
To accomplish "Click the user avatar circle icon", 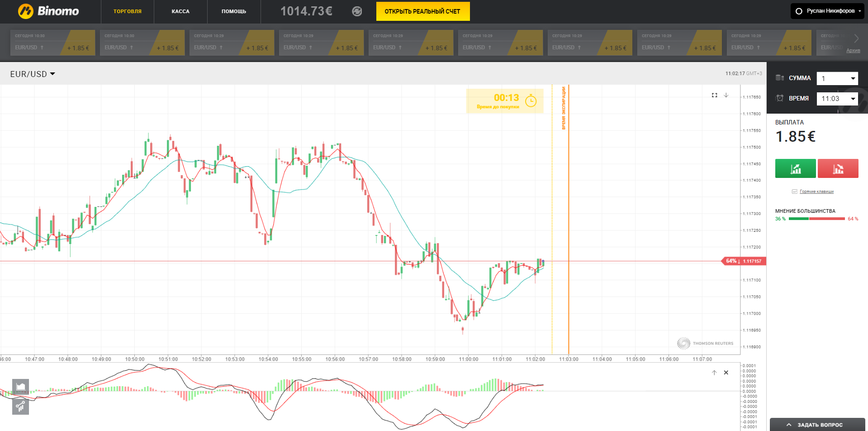I will pos(799,11).
